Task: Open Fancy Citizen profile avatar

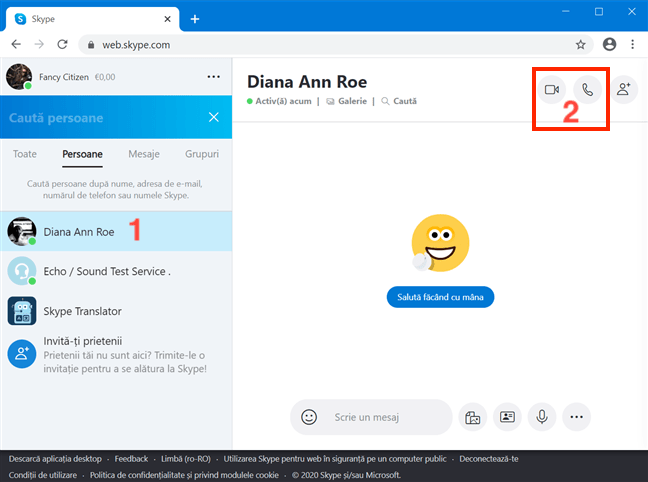Action: 19,77
